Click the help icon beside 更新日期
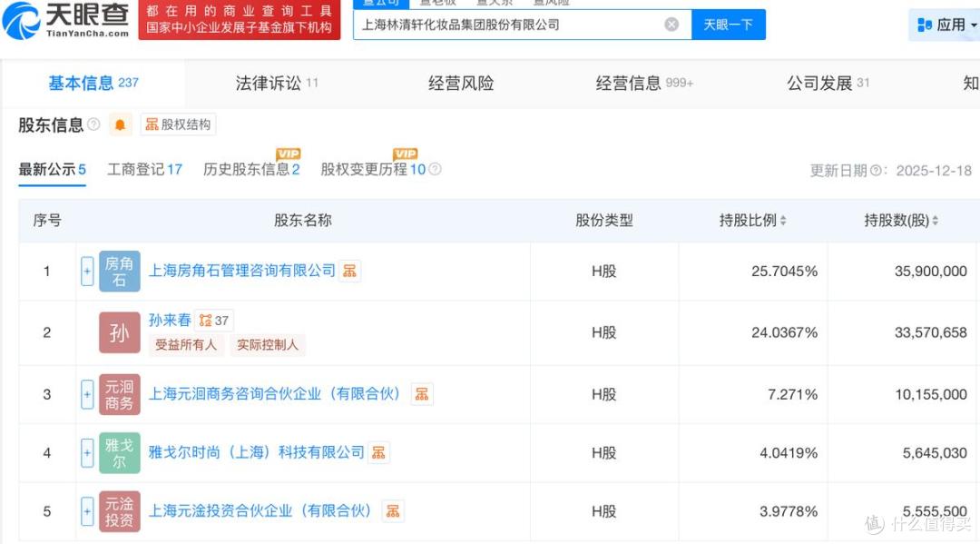This screenshot has width=980, height=544. coord(876,170)
